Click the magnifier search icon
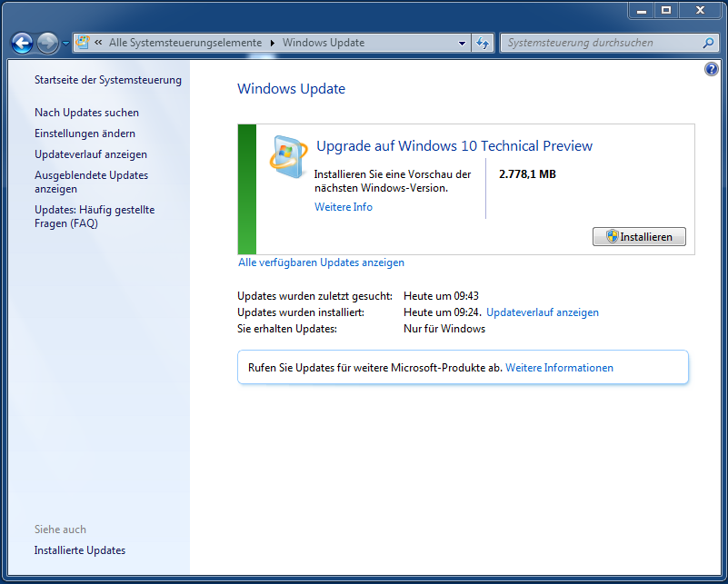 pyautogui.click(x=709, y=43)
